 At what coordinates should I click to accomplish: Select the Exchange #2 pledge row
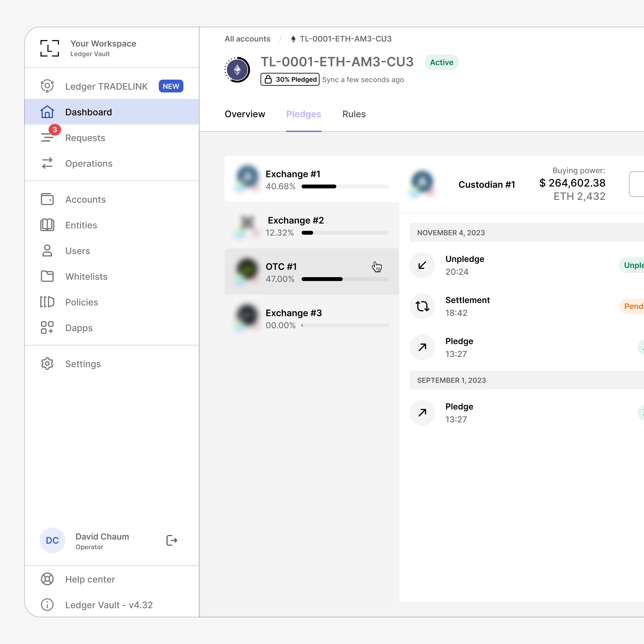pyautogui.click(x=312, y=225)
